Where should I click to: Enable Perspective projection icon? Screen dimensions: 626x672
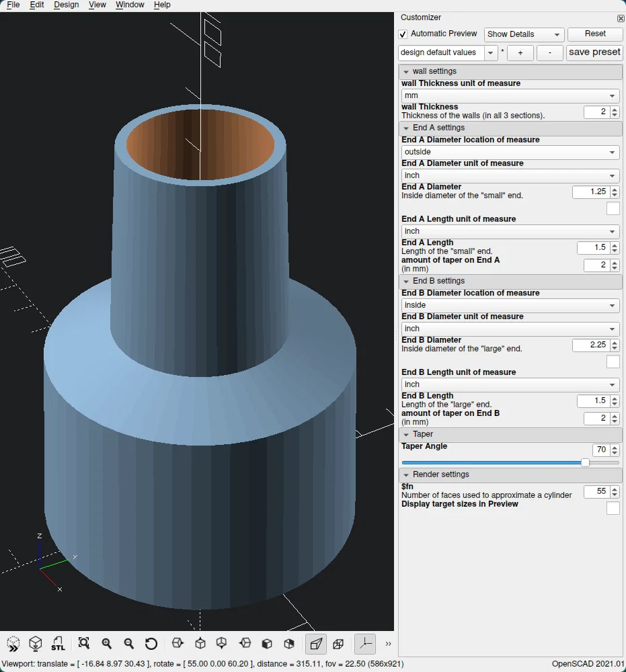coord(316,644)
